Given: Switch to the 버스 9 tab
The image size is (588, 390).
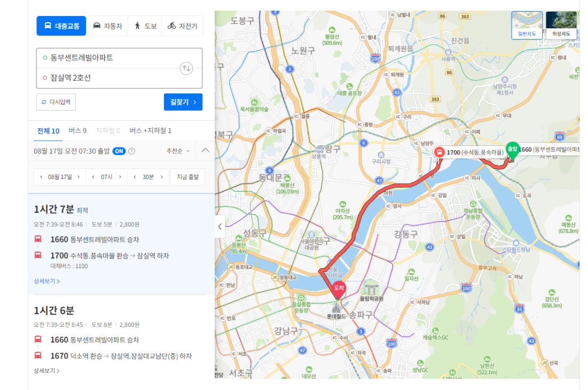Looking at the screenshot, I should 77,130.
